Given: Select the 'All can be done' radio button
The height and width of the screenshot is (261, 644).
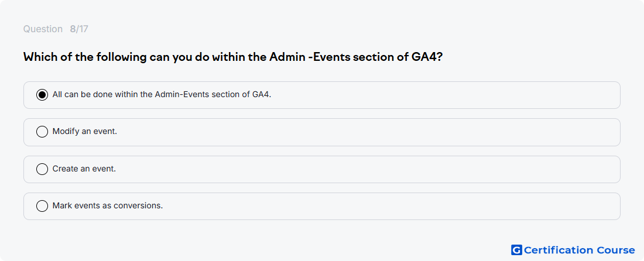Looking at the screenshot, I should 42,95.
